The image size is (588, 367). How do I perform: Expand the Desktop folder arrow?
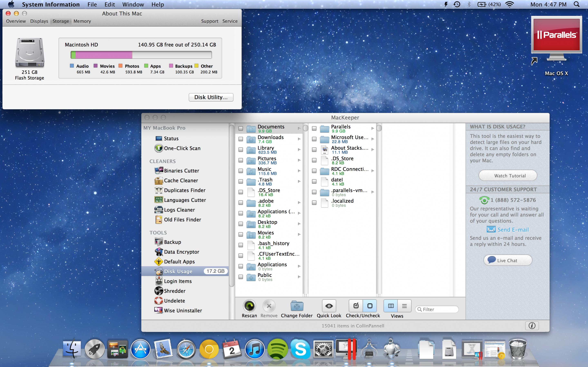click(299, 224)
